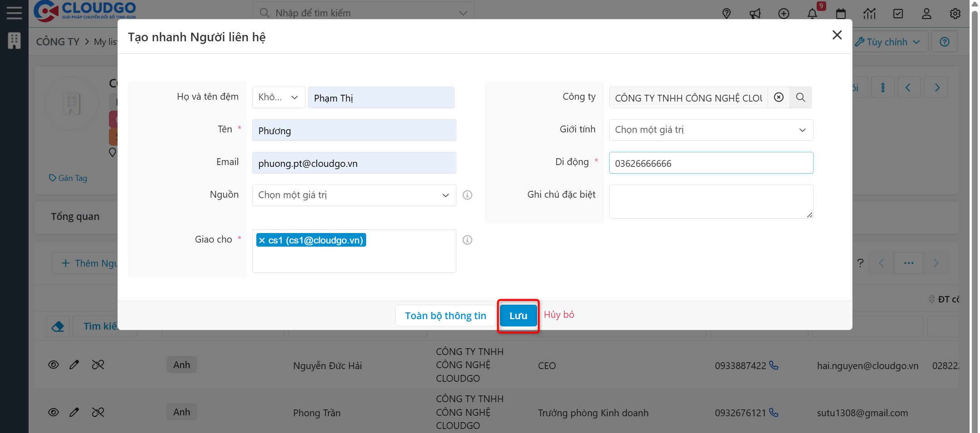Click the quick-create plus icon
The width and height of the screenshot is (980, 433).
pyautogui.click(x=784, y=14)
